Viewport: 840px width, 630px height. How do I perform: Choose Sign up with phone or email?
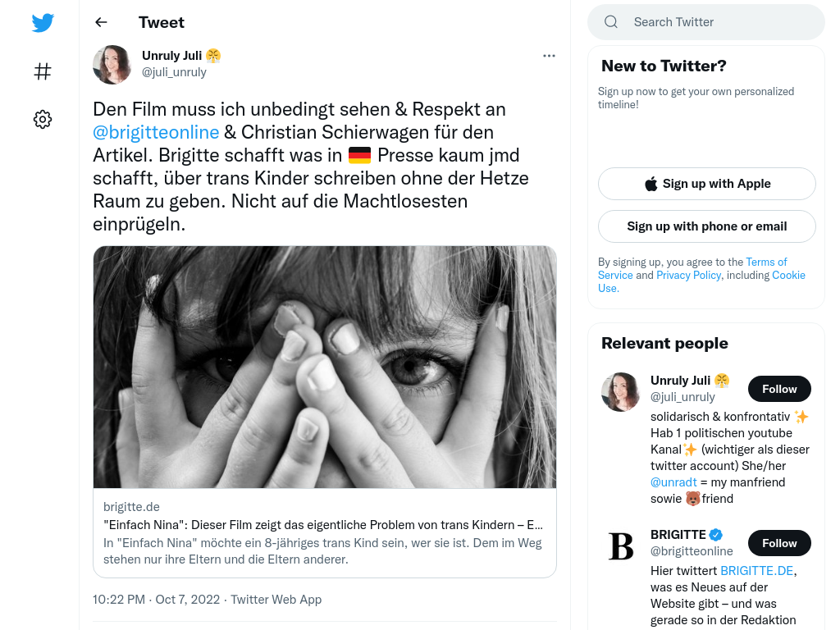tap(706, 226)
